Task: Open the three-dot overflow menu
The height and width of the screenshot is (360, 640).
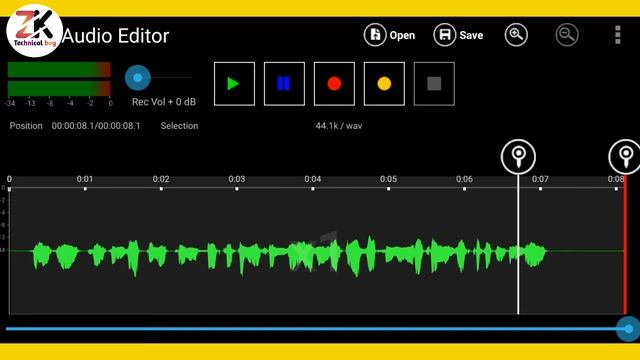Action: tap(618, 35)
